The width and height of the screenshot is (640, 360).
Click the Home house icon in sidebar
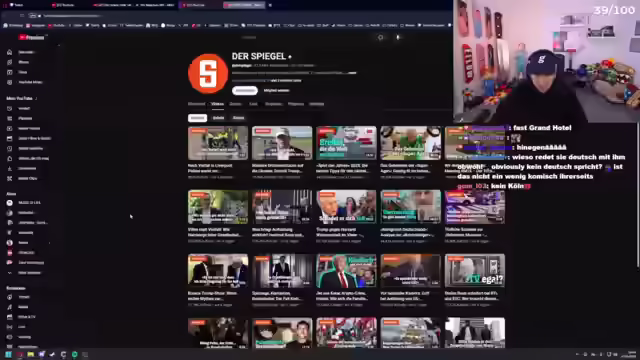pyautogui.click(x=9, y=52)
